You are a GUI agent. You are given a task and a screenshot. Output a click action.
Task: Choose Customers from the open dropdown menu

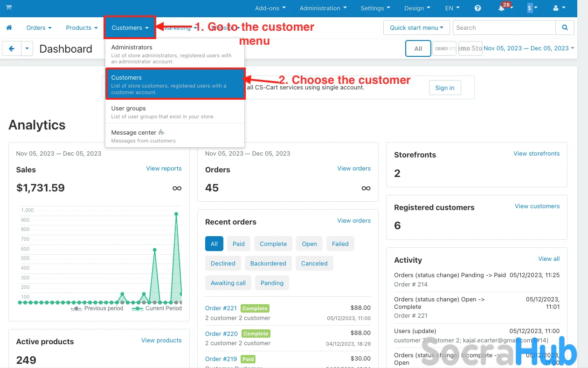175,84
